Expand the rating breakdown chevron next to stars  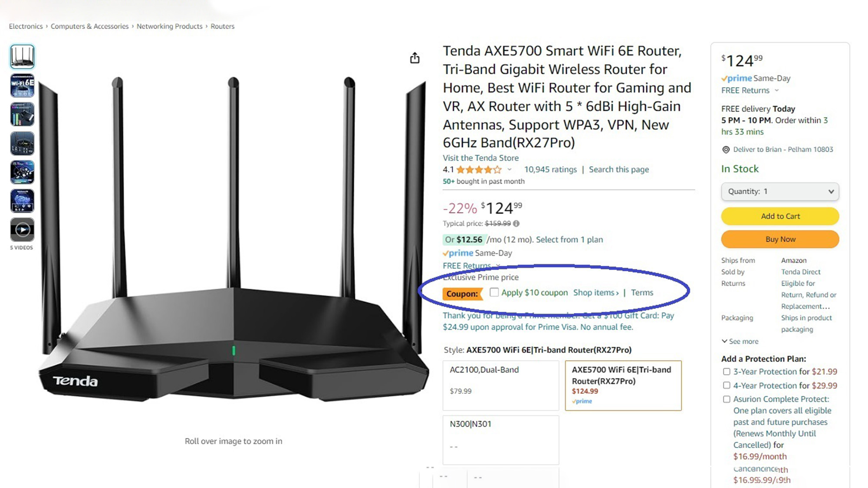[509, 169]
